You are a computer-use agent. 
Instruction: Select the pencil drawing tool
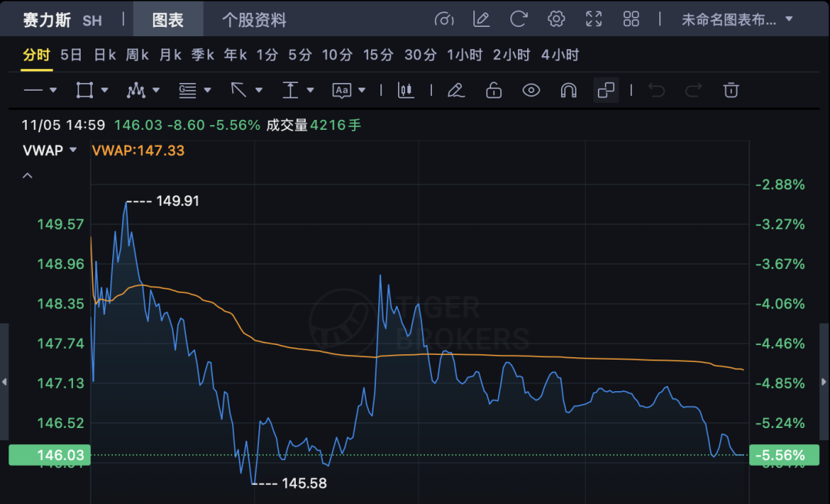coord(456,91)
